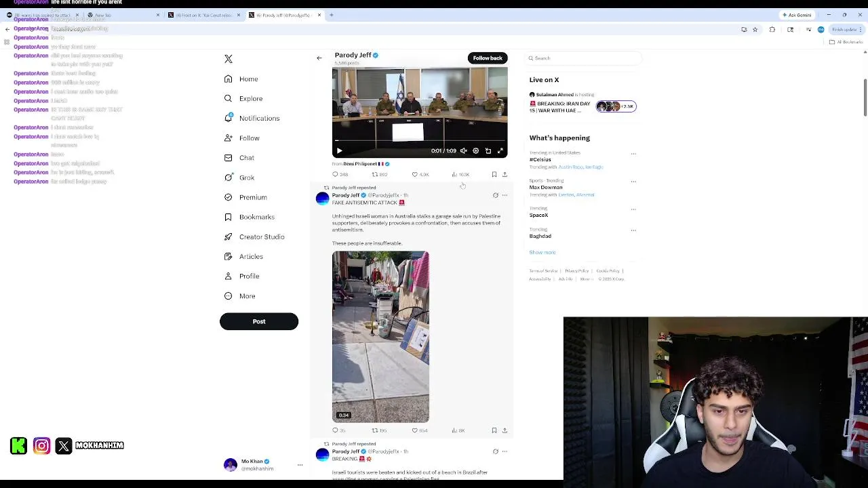Screen dimensions: 868x488
Task: Open the browser Extensions puzzle icon
Action: pyautogui.click(x=772, y=30)
